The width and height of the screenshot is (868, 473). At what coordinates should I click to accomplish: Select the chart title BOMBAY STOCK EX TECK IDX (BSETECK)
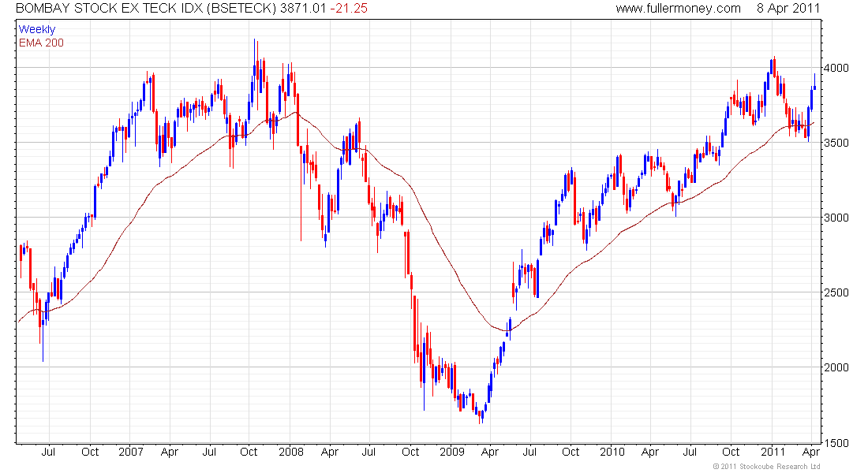coord(146,9)
